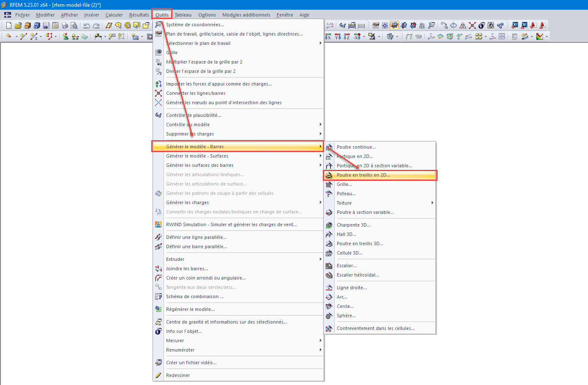Switch to the Y-direction view icon
This screenshot has width=588, height=385.
338,36
